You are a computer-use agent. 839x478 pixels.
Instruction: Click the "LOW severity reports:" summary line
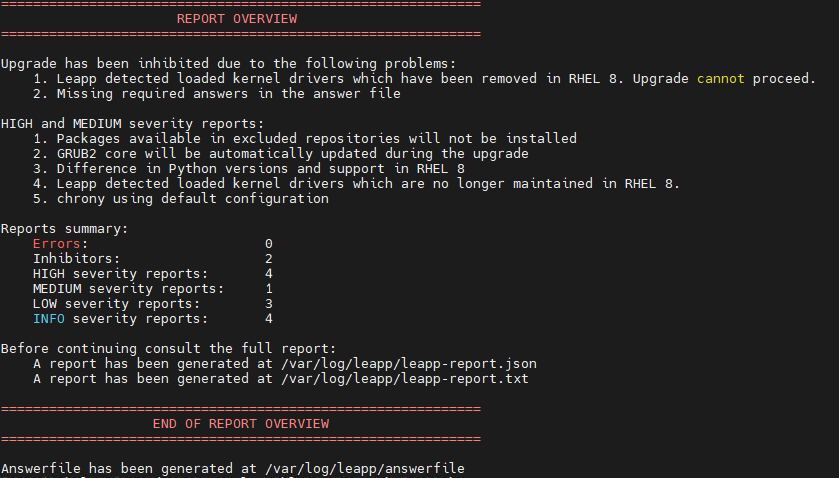116,304
